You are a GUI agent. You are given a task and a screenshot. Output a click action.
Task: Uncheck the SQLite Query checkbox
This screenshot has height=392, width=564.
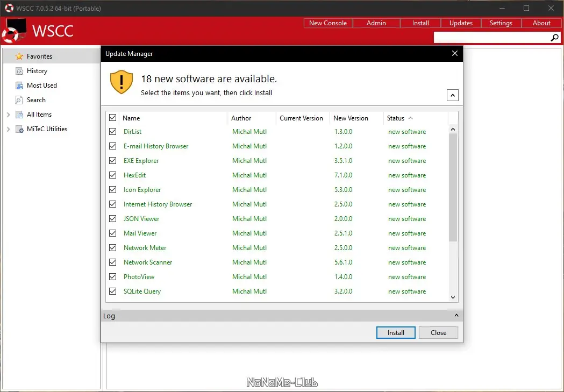(112, 291)
